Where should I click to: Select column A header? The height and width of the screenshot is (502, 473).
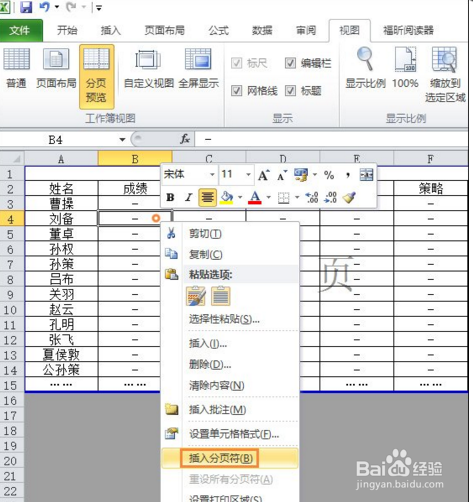61,159
